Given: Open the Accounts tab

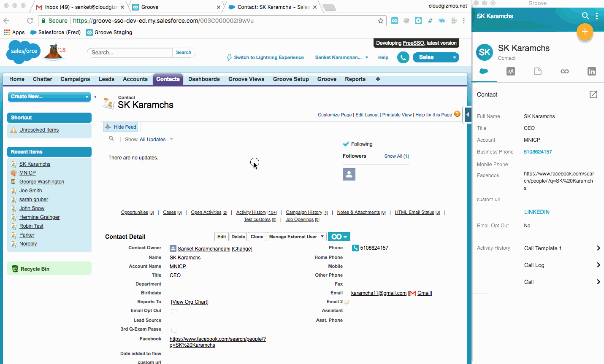Looking at the screenshot, I should pyautogui.click(x=135, y=79).
